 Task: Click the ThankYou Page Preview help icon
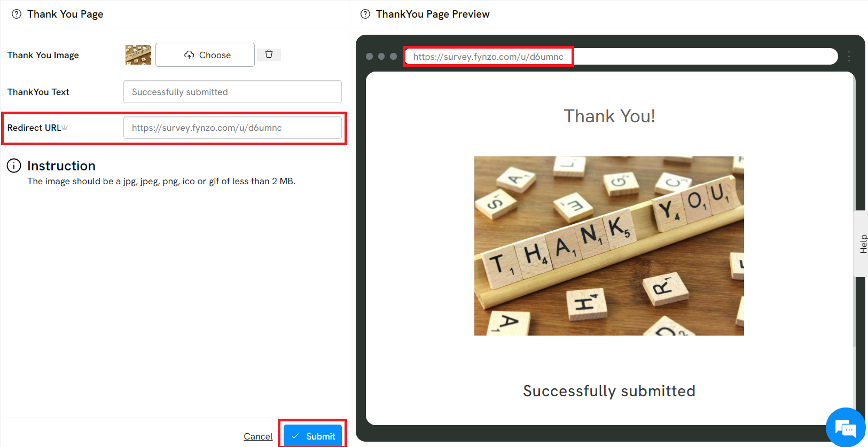[x=365, y=14]
